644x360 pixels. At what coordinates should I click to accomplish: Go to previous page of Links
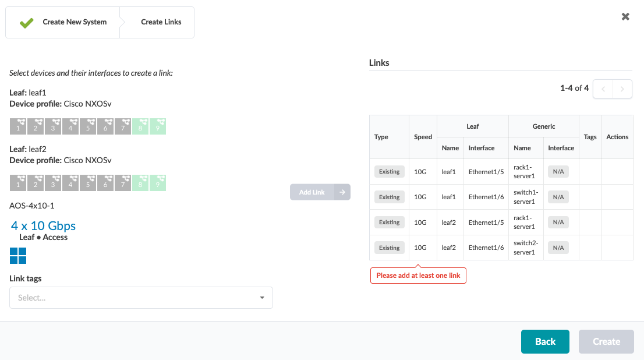[x=603, y=89]
